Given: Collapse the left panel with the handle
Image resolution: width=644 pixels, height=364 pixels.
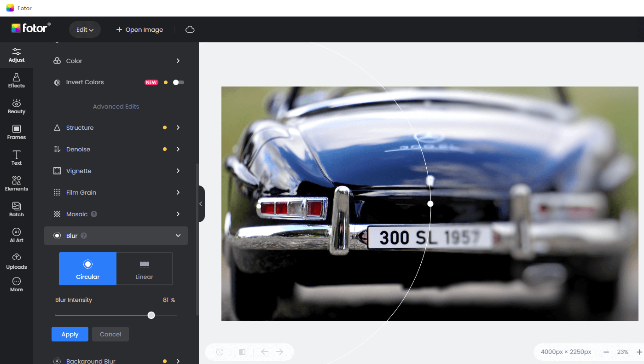Looking at the screenshot, I should (x=201, y=204).
